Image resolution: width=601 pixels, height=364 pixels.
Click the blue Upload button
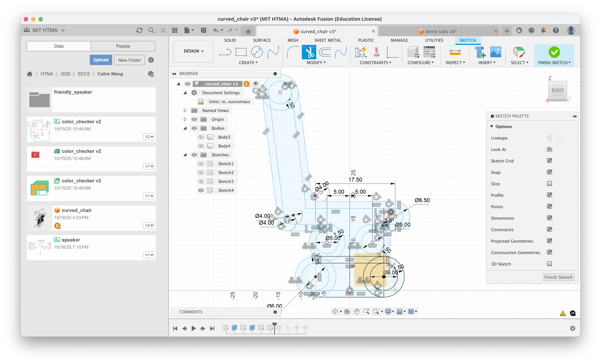coord(101,60)
